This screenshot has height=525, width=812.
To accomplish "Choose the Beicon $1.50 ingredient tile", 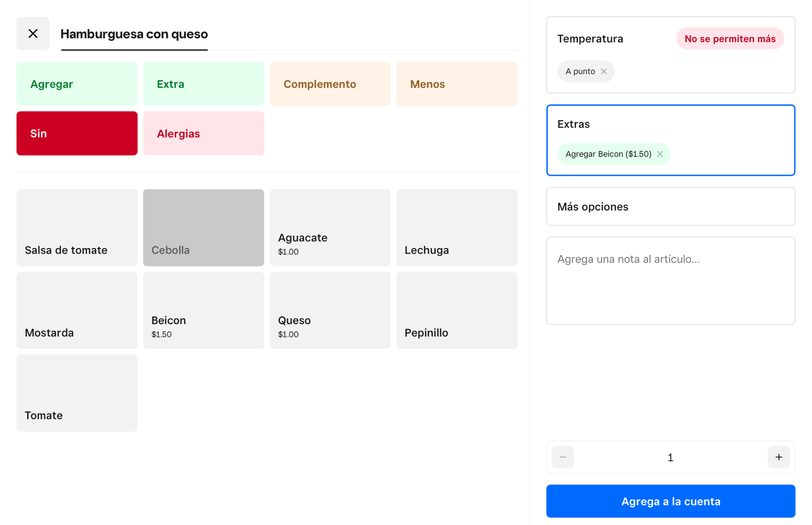I will click(203, 310).
